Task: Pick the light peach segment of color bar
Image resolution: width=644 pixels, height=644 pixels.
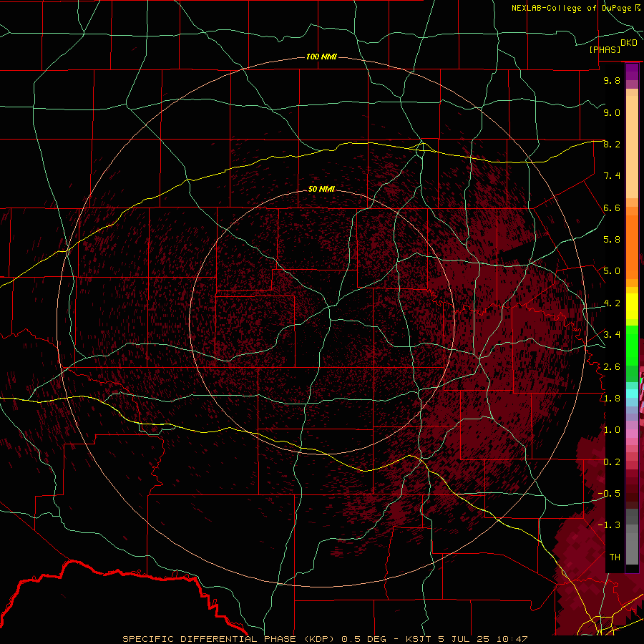Action: click(x=632, y=147)
